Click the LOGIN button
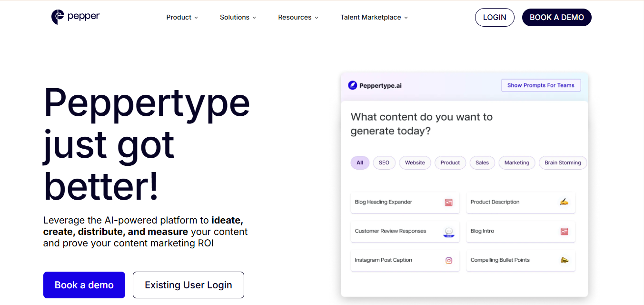Screen dimensions: 644x305 495,17
